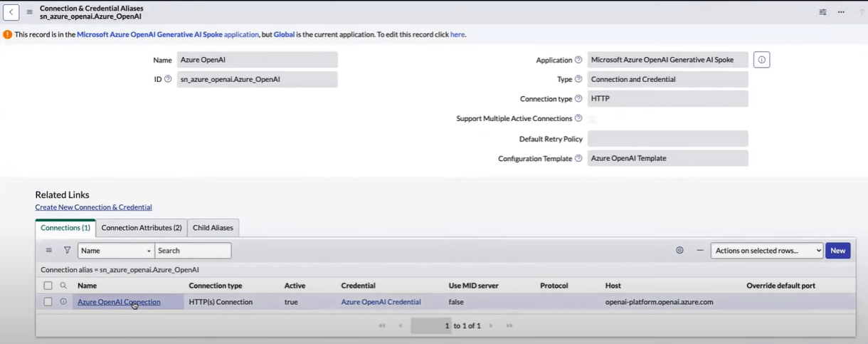
Task: Click help icon beside Connection type label
Action: tap(578, 99)
